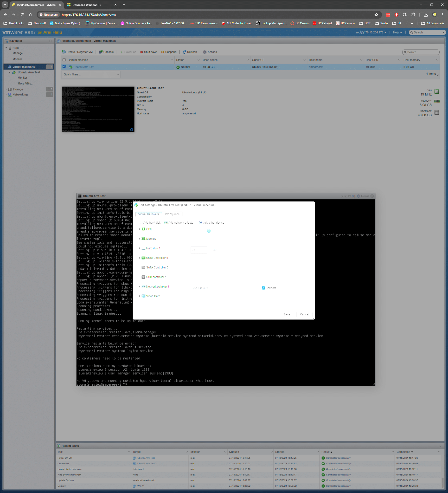Expand the Hard disk 1 row
448x493 pixels.
pyautogui.click(x=140, y=248)
